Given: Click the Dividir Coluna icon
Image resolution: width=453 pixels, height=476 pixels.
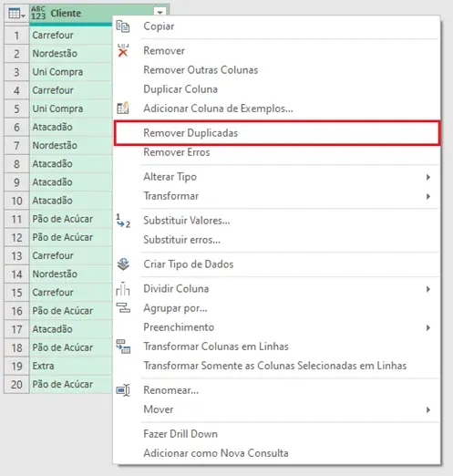Looking at the screenshot, I should (x=123, y=289).
